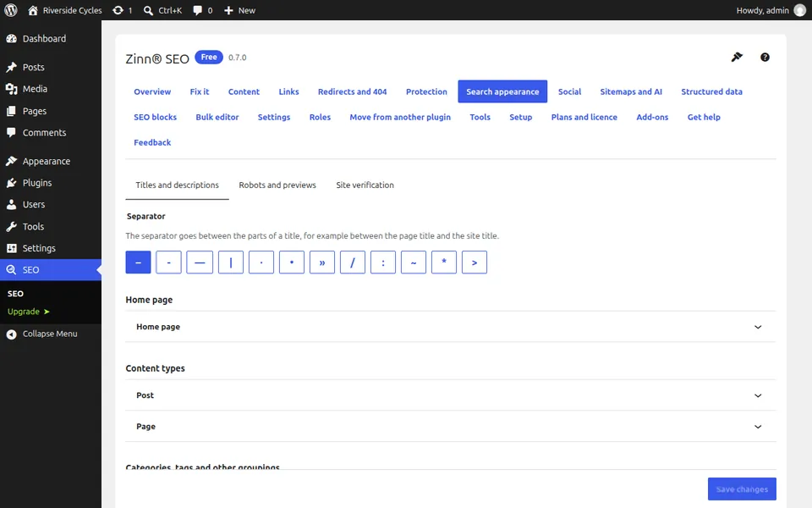
Task: Expand the Post content type row
Action: [x=451, y=395]
